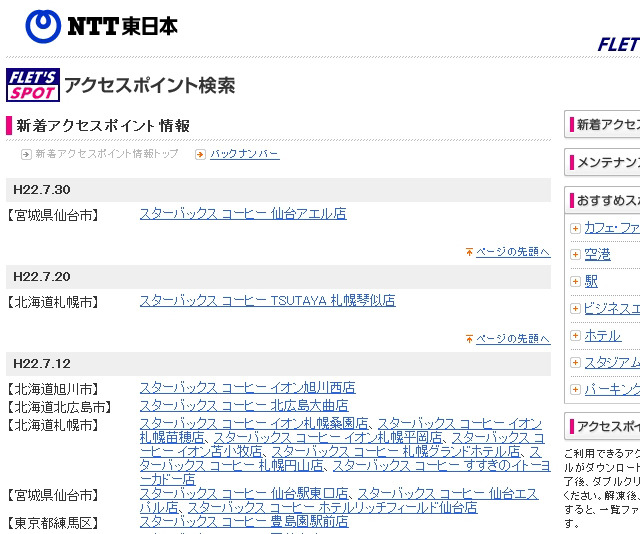Open the 駅 sidebar link

point(591,281)
